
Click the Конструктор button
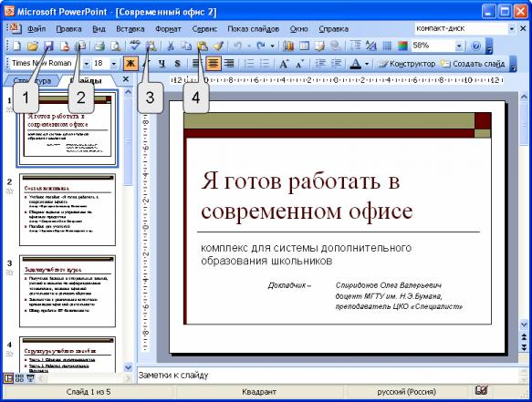click(407, 64)
